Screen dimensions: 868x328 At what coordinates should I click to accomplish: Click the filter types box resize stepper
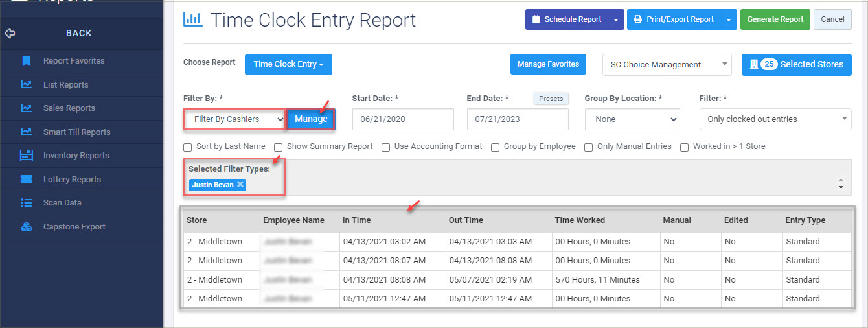point(841,184)
